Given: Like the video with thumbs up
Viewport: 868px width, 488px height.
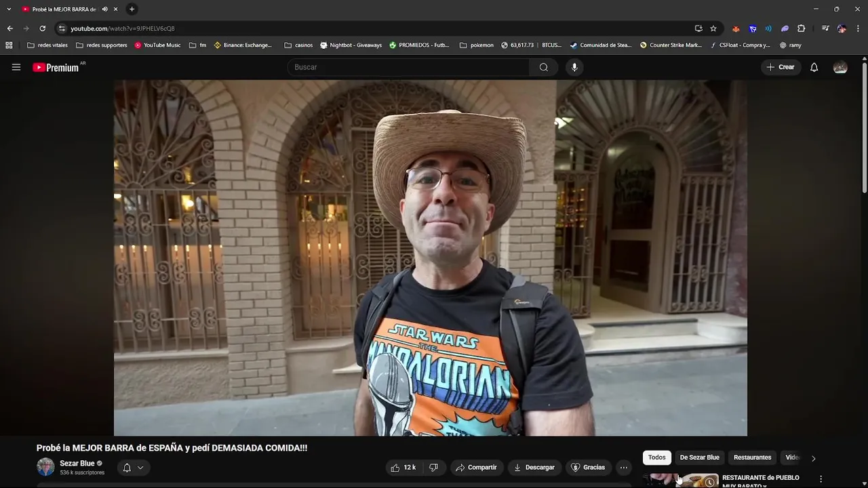Looking at the screenshot, I should click(403, 468).
